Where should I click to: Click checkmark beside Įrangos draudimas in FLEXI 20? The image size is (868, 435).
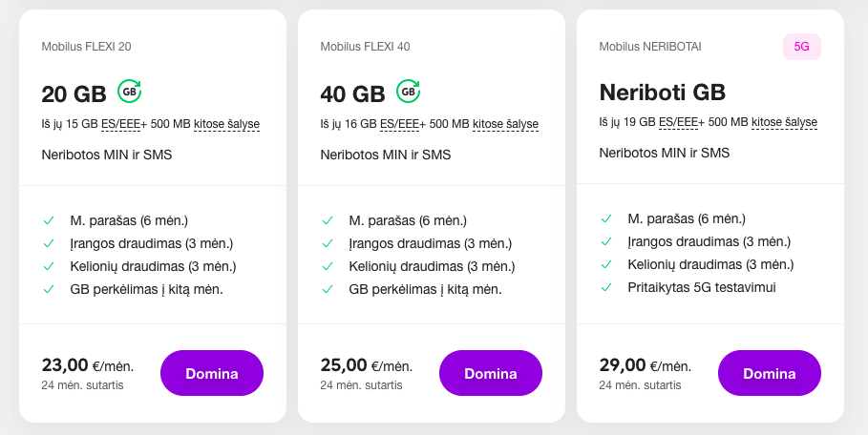[x=49, y=243]
